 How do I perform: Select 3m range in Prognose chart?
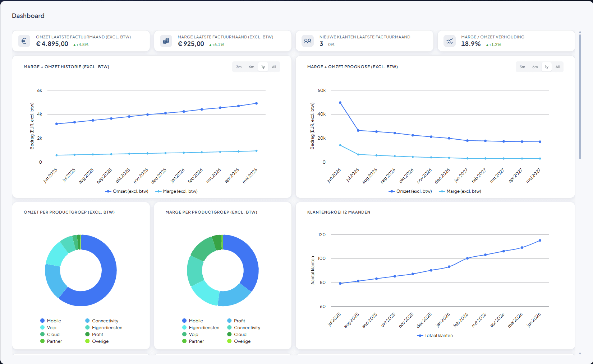click(x=522, y=67)
